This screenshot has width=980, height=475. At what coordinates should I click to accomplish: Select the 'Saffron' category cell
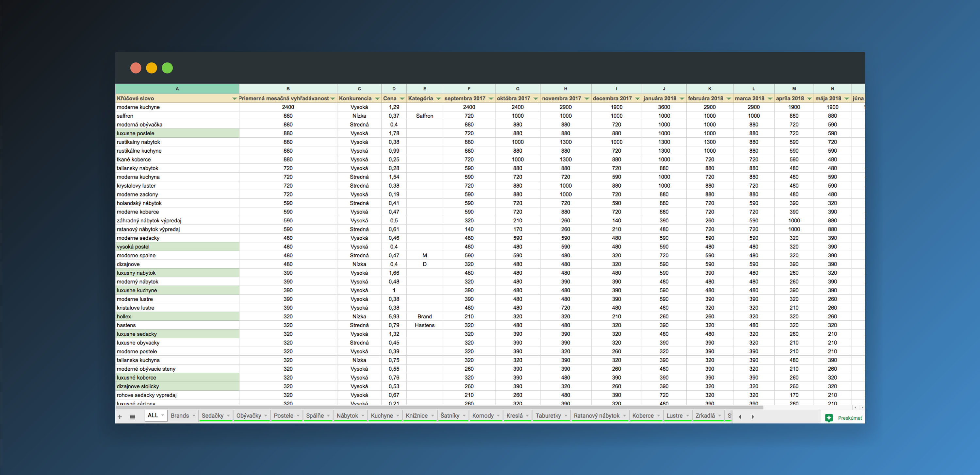425,116
